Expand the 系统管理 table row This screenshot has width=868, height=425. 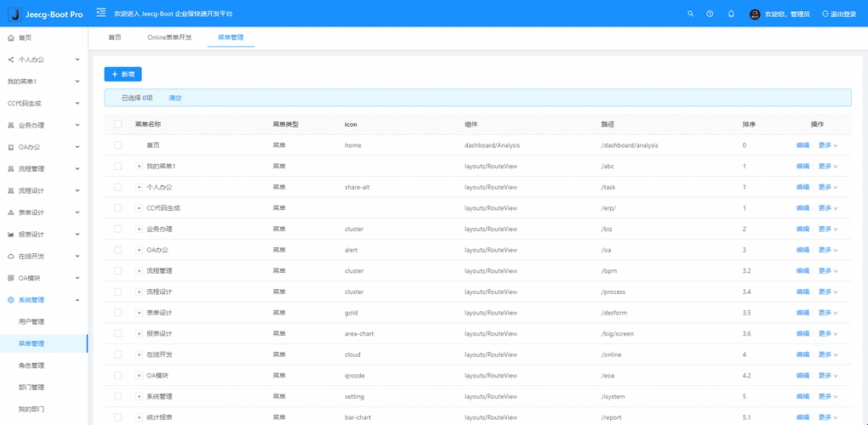click(x=139, y=396)
